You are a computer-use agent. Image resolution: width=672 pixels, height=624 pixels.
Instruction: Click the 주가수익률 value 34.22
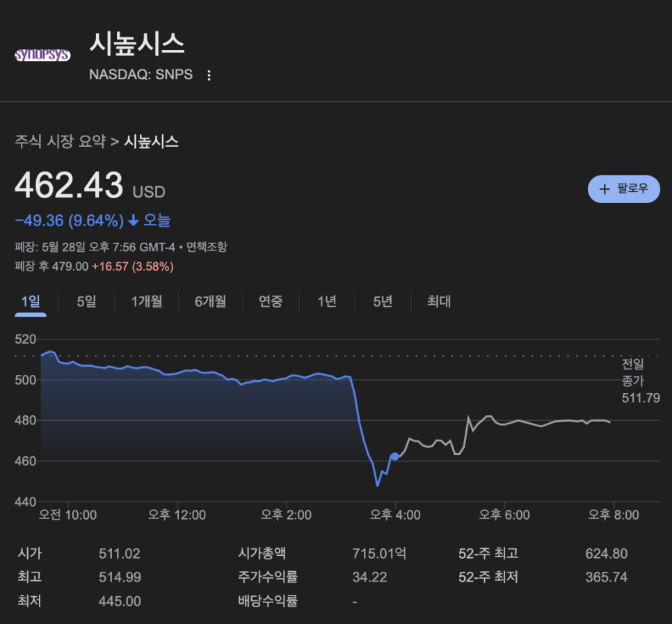[369, 577]
